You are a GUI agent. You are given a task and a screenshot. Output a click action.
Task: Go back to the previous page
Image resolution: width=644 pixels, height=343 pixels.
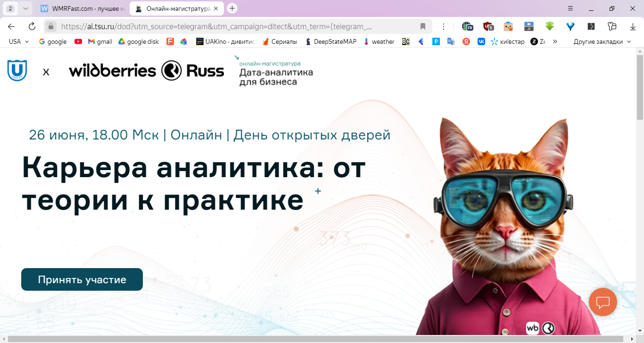(11, 26)
